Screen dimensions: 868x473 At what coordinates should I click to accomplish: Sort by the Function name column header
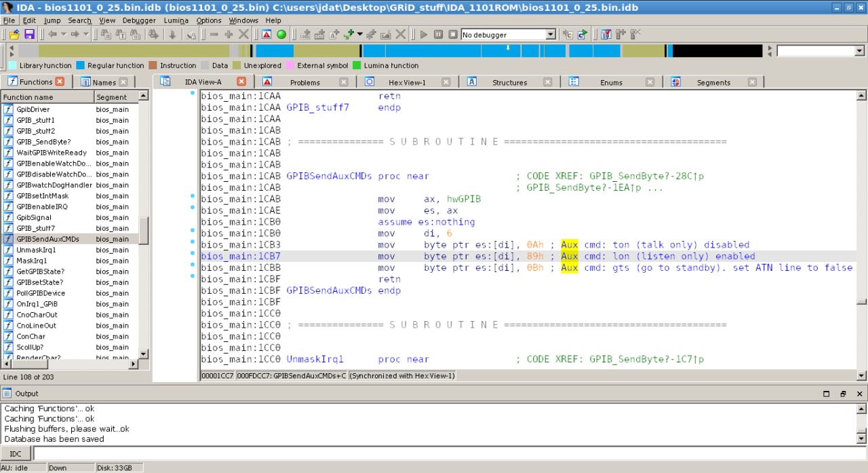coord(28,97)
